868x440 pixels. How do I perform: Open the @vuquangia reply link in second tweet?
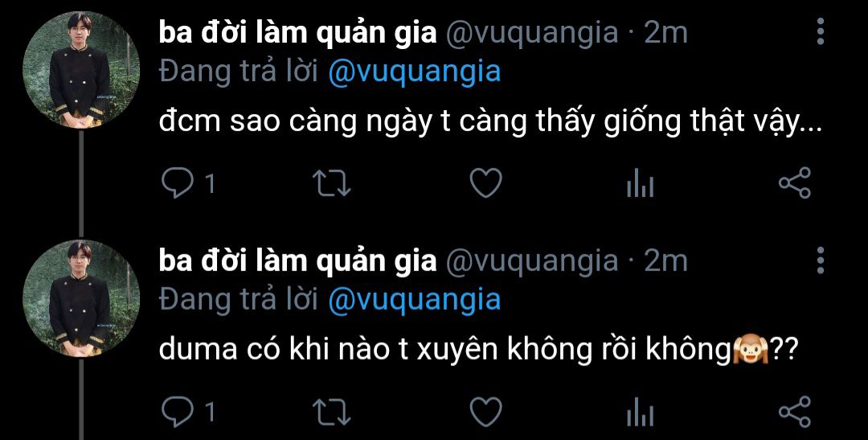click(x=414, y=300)
